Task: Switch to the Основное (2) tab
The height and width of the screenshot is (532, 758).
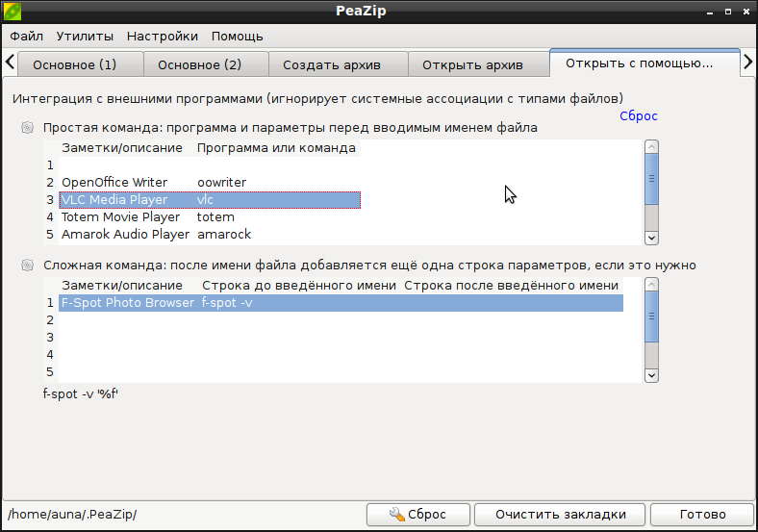Action: [x=206, y=64]
